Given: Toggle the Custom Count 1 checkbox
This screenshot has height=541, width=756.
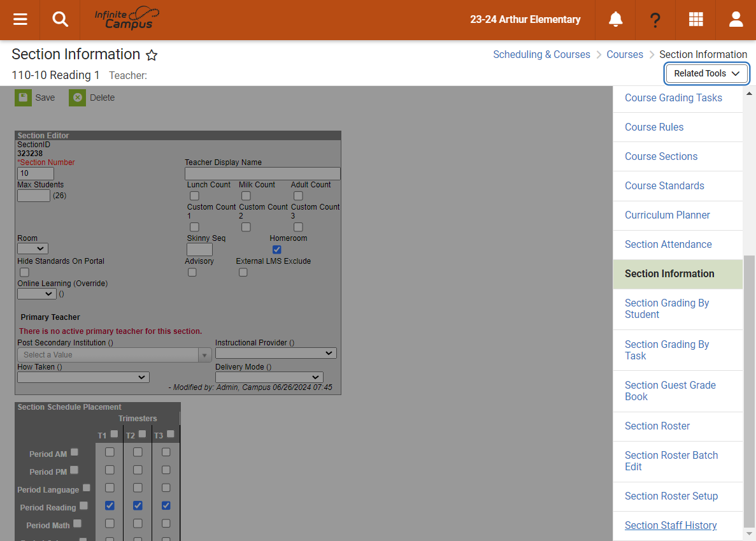Looking at the screenshot, I should coord(194,227).
